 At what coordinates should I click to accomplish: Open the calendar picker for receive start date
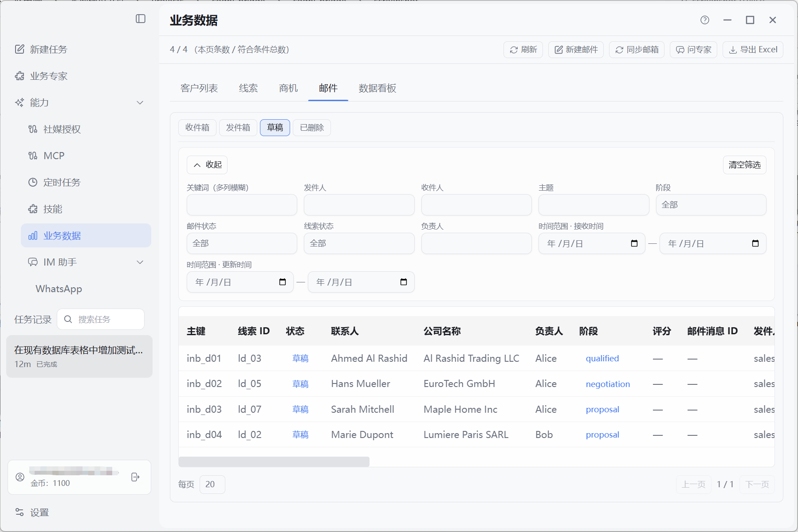pyautogui.click(x=634, y=243)
